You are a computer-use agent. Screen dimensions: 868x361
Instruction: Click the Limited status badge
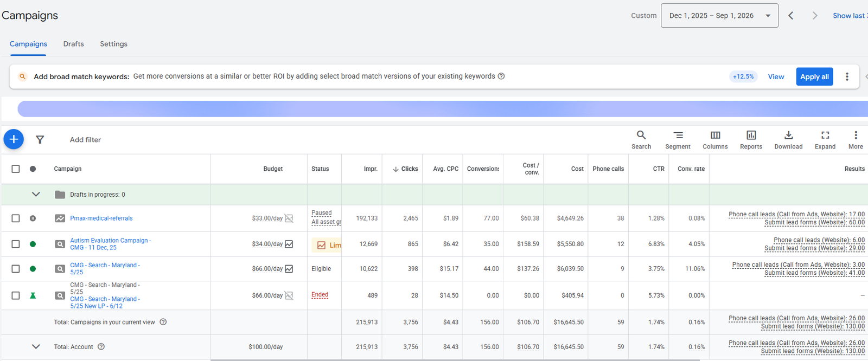point(327,245)
